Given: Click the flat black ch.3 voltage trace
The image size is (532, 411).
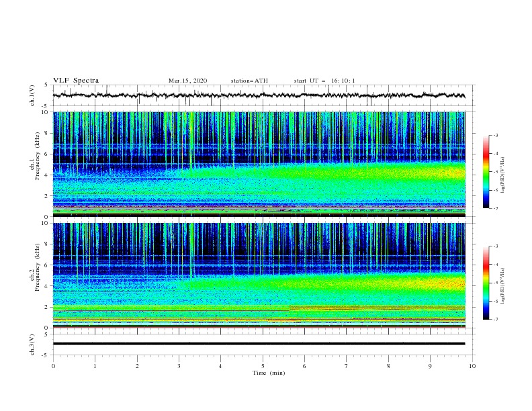Looking at the screenshot, I should click(x=259, y=344).
